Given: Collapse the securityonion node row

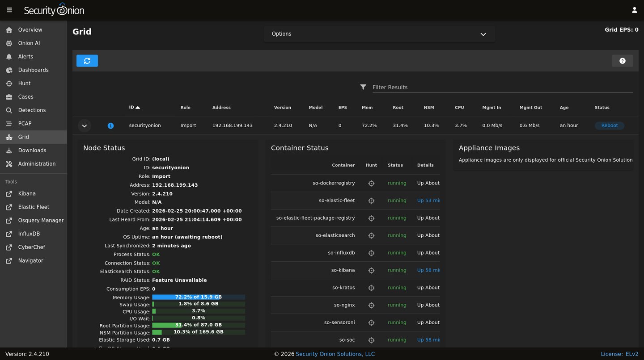Looking at the screenshot, I should (x=85, y=126).
